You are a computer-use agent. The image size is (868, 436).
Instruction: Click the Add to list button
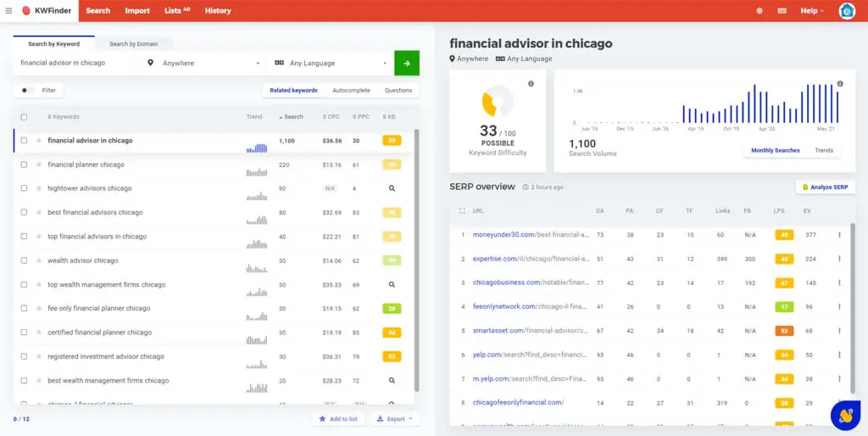[337, 419]
